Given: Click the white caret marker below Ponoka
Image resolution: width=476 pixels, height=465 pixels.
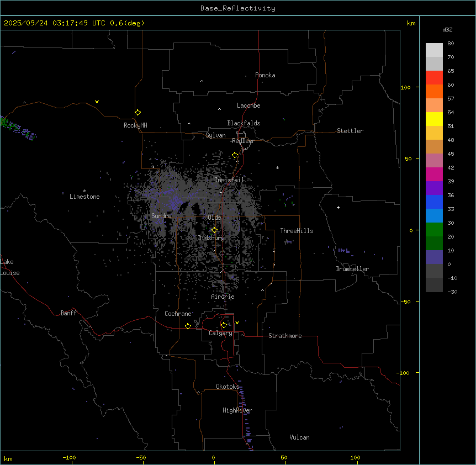Looking at the screenshot, I should point(202,81).
